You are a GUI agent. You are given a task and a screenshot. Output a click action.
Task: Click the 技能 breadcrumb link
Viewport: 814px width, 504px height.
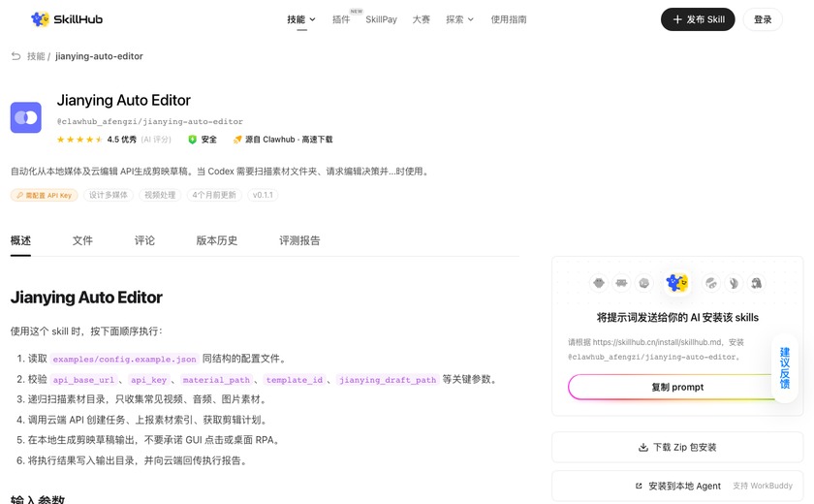(x=36, y=56)
